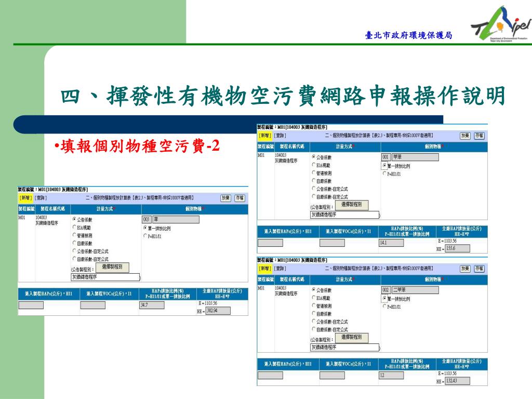Click 放棄 button in the 甲苯 form

(x=465, y=136)
